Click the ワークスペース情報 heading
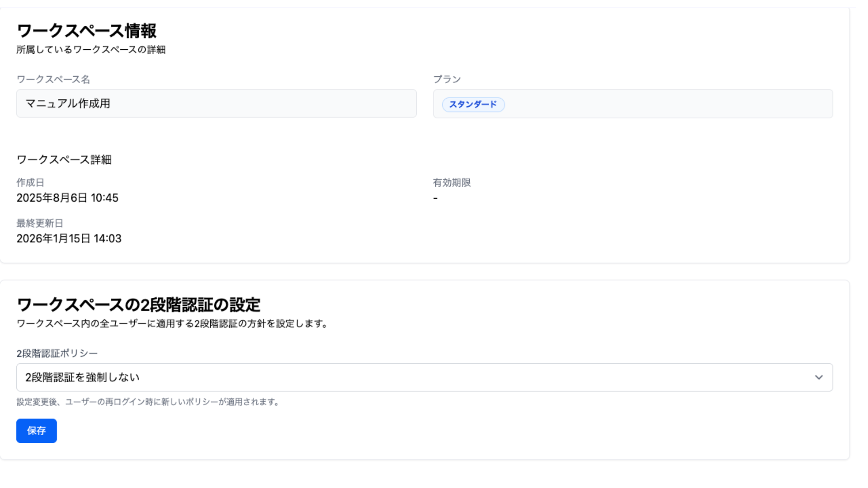This screenshot has width=868, height=488. 86,31
